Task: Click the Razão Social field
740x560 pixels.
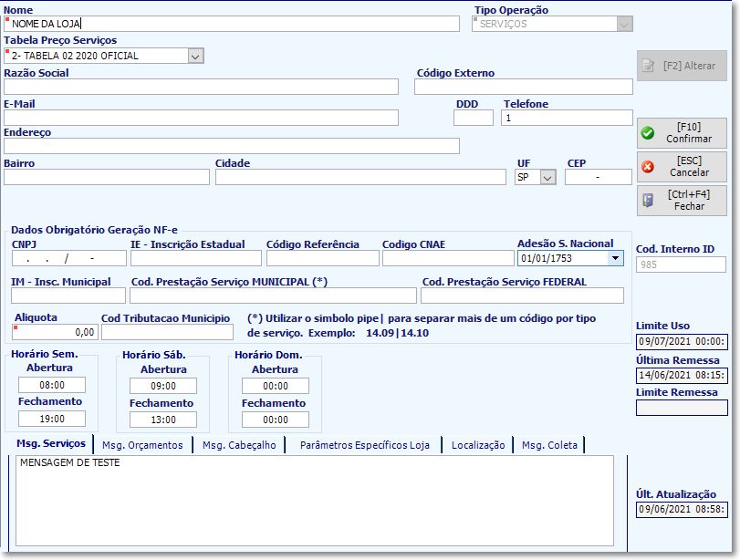Action: [x=201, y=87]
